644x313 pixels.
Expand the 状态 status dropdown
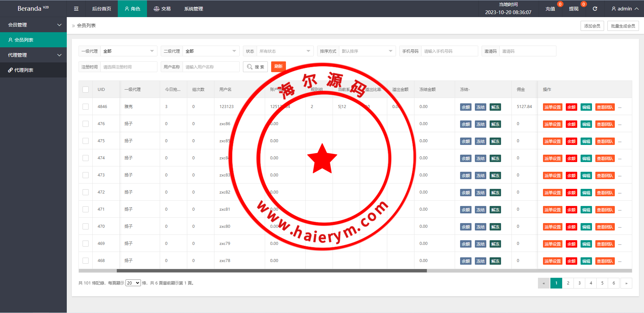285,51
